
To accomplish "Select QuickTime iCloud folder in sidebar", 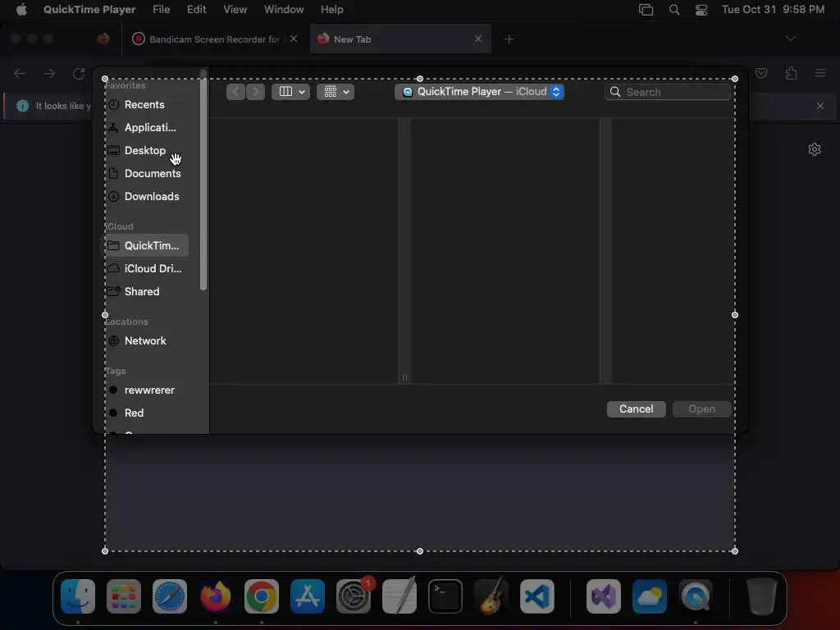I will tap(144, 245).
